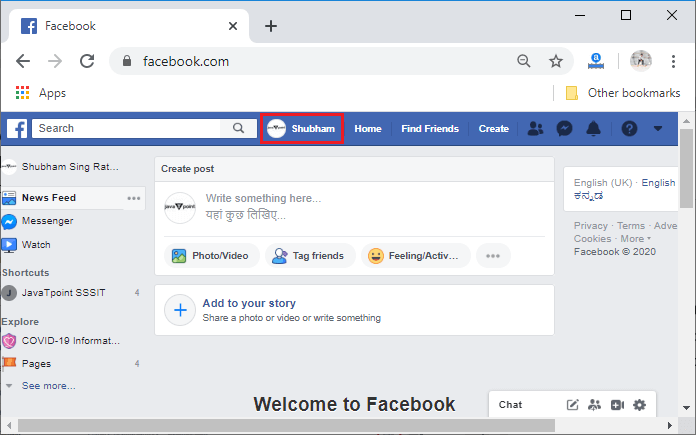The width and height of the screenshot is (696, 435).
Task: Click horizontal scrollbar right arrow
Action: [x=670, y=425]
